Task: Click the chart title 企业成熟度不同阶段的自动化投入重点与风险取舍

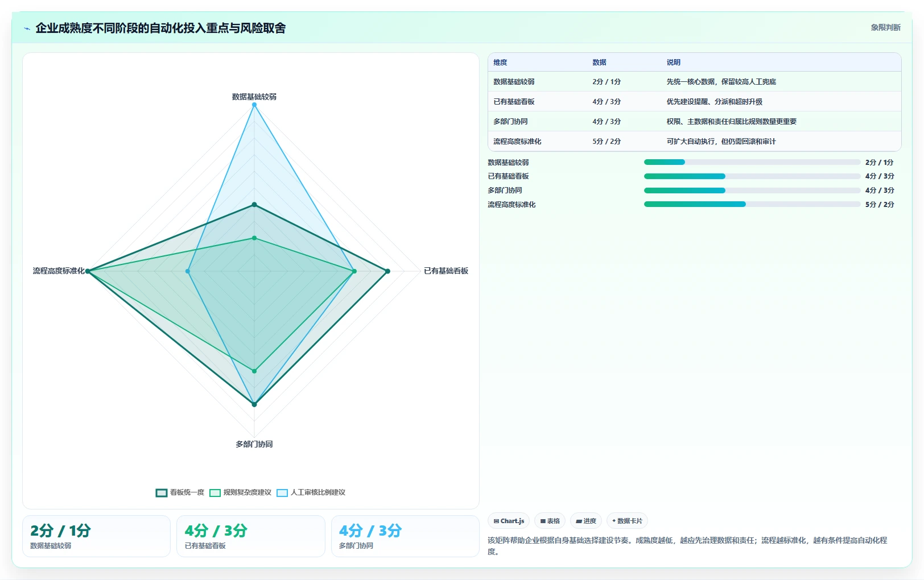Action: pos(160,28)
